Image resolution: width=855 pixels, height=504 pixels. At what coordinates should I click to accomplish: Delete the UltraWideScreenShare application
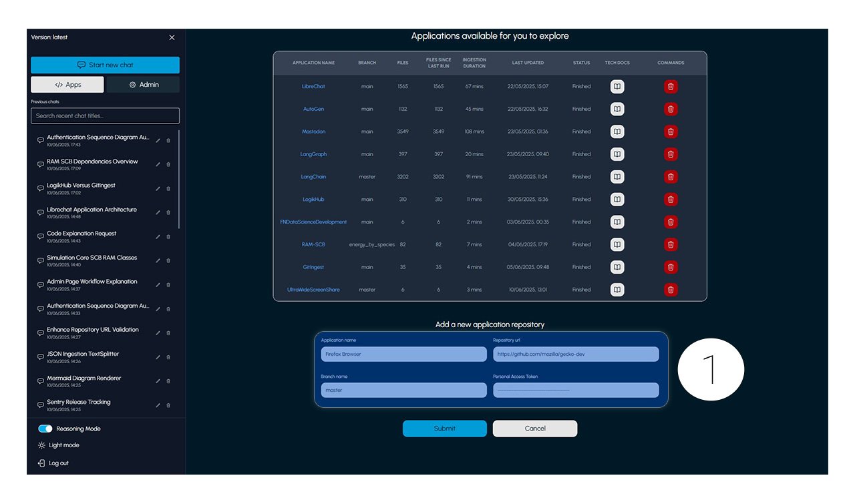(x=671, y=290)
